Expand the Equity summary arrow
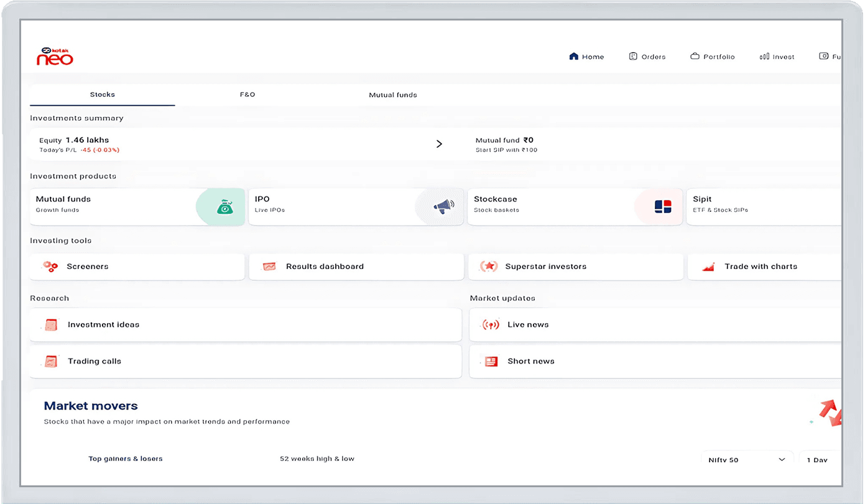Screen dimensions: 865x504 (439, 144)
